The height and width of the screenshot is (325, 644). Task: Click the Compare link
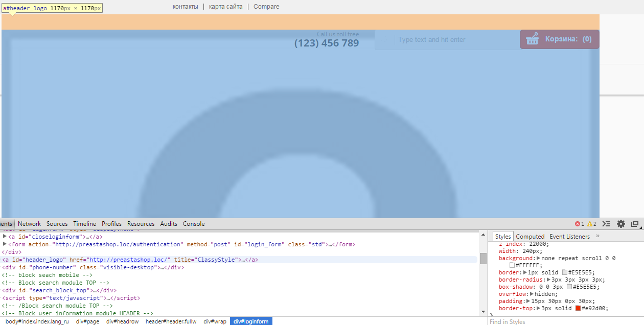coord(266,7)
